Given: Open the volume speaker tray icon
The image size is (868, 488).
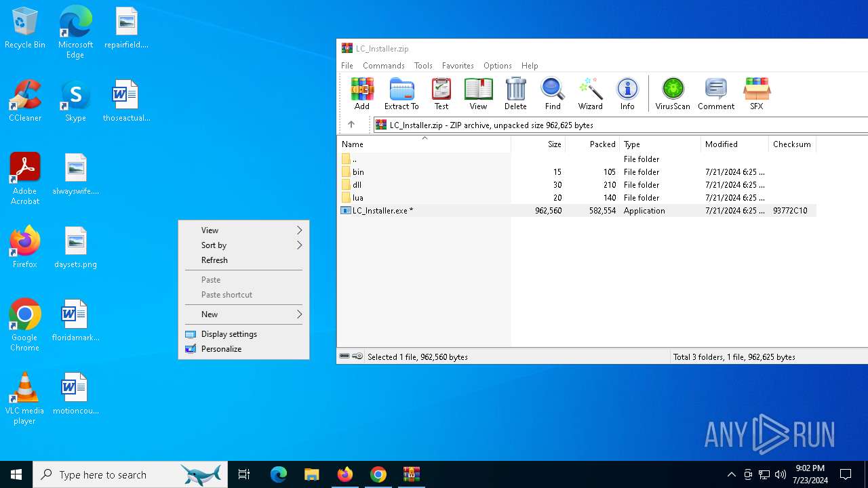Looking at the screenshot, I should [781, 474].
